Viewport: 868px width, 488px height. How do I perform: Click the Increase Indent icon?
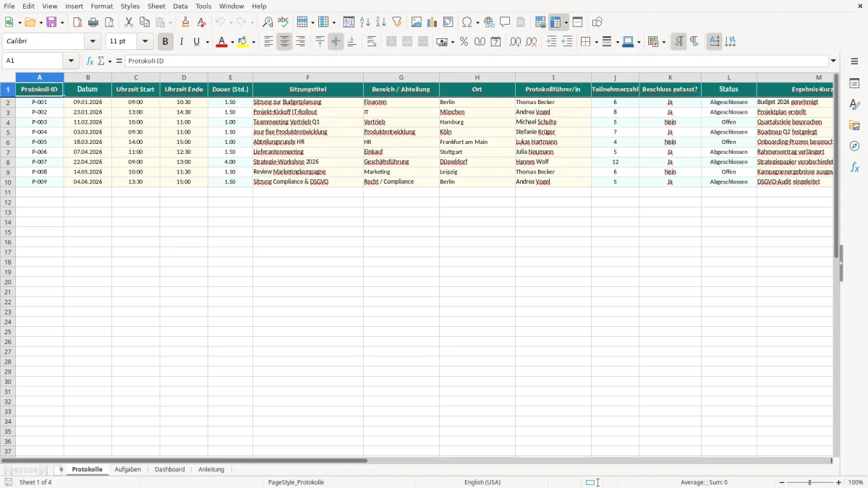click(551, 42)
